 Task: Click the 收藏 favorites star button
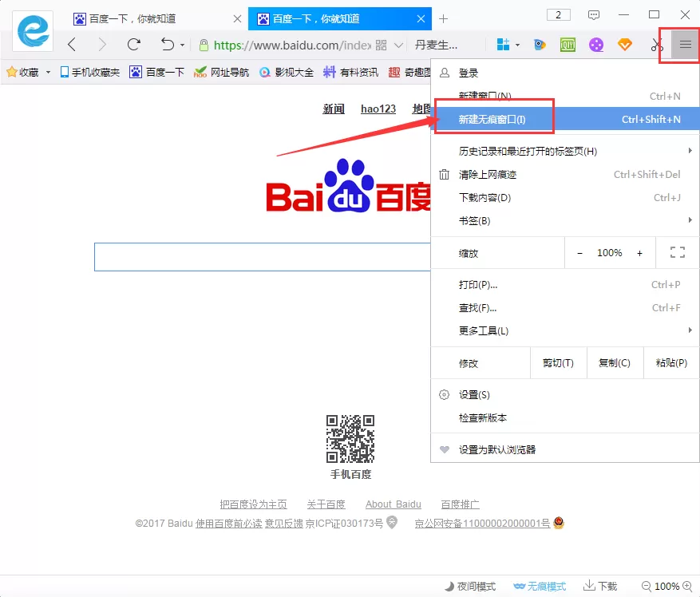coord(22,72)
